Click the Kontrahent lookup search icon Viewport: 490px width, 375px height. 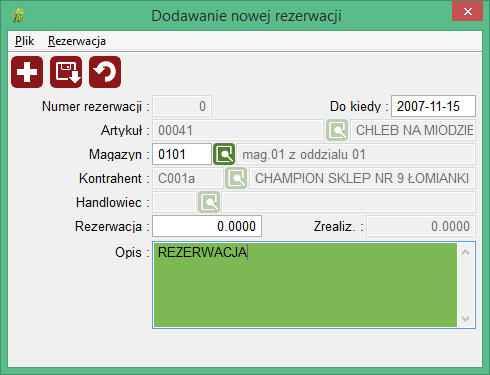236,178
